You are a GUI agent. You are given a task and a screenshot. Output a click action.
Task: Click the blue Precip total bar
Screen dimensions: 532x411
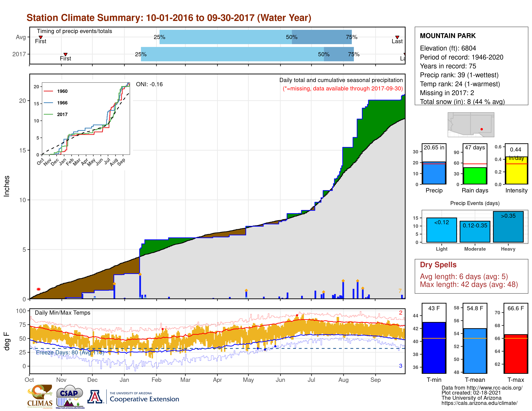434,173
